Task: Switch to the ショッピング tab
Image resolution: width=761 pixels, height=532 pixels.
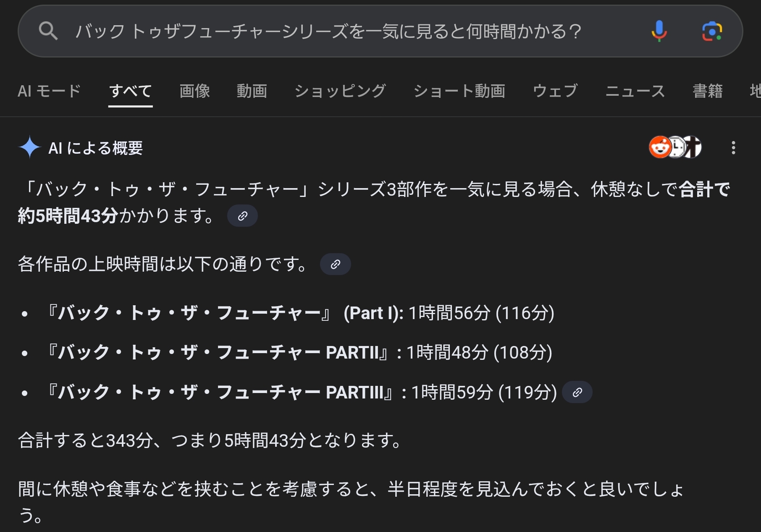Action: click(x=340, y=91)
